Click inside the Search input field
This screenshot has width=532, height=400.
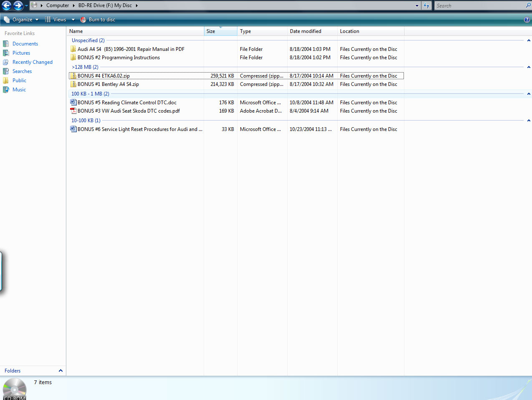480,6
